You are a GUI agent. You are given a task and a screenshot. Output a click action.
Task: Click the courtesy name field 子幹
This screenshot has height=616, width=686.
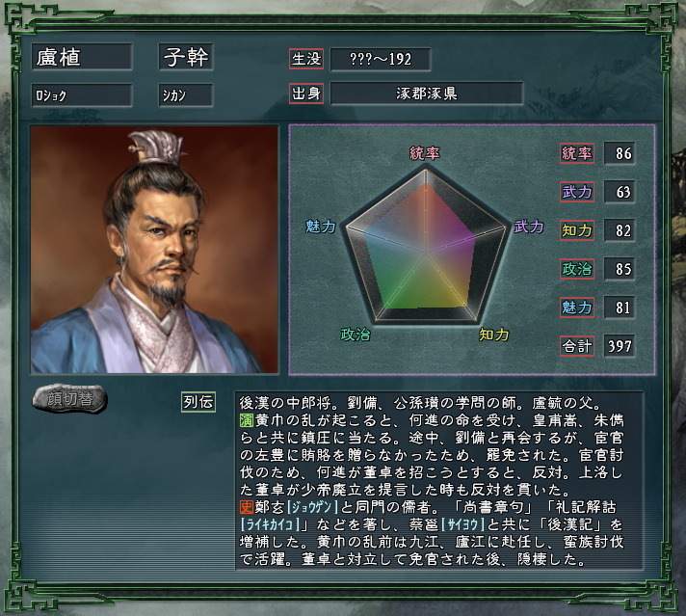click(186, 57)
